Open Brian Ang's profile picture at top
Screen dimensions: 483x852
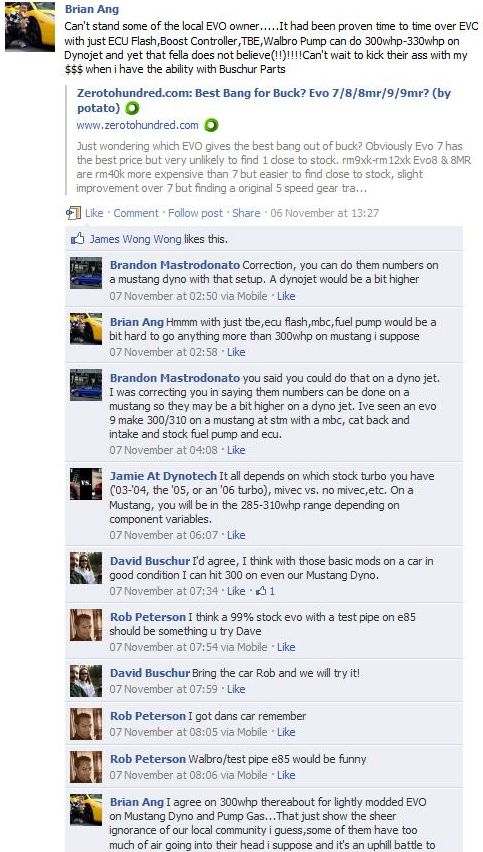pyautogui.click(x=30, y=26)
